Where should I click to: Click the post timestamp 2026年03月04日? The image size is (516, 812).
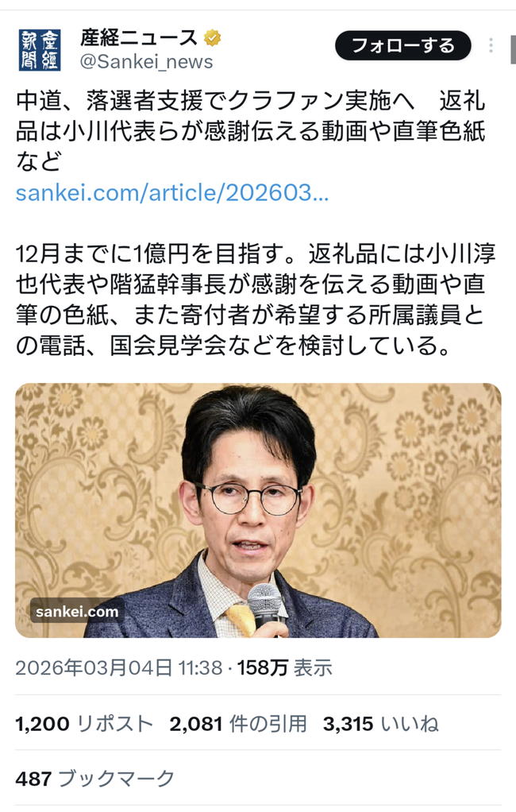119,668
